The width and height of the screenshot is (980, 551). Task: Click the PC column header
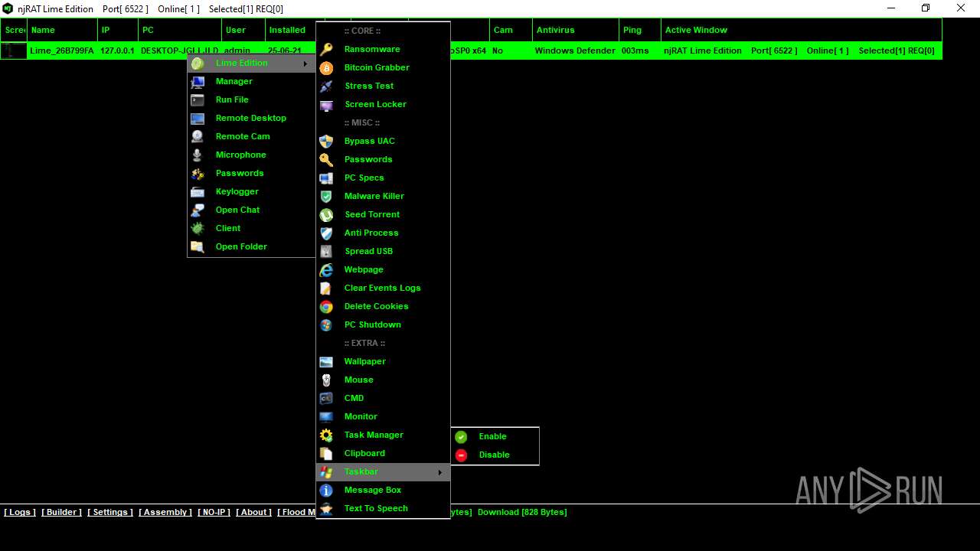coord(180,30)
